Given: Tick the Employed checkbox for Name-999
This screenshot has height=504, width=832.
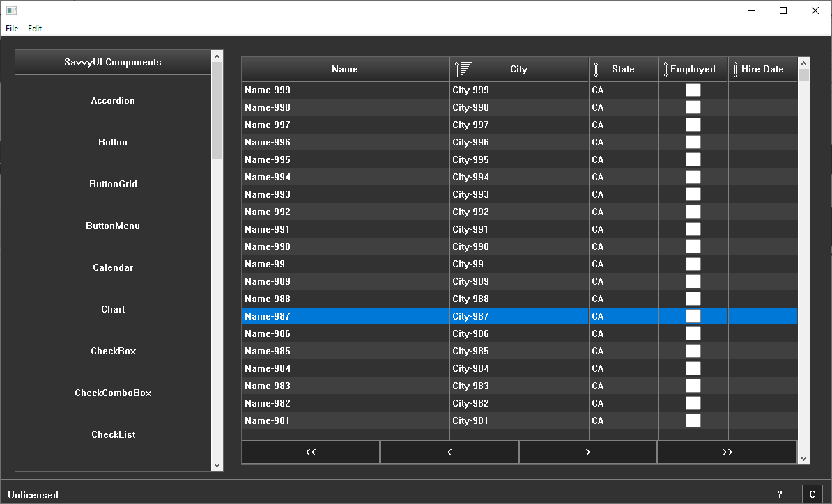Looking at the screenshot, I should coord(693,90).
